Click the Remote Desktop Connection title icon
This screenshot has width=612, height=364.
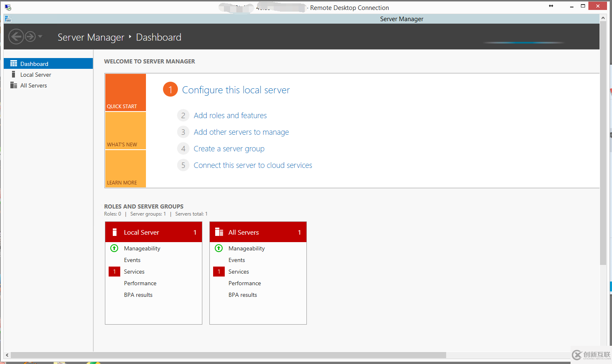[x=8, y=7]
